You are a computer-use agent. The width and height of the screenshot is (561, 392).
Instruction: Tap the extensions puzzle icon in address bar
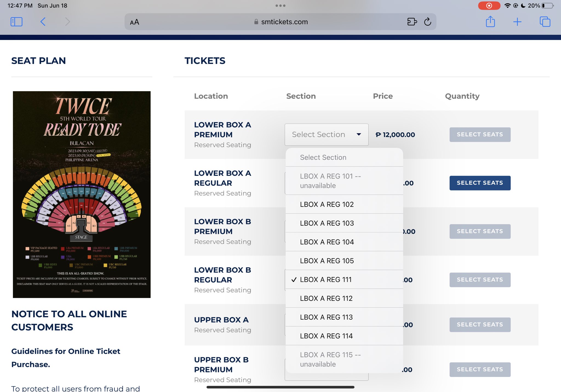[x=412, y=22]
